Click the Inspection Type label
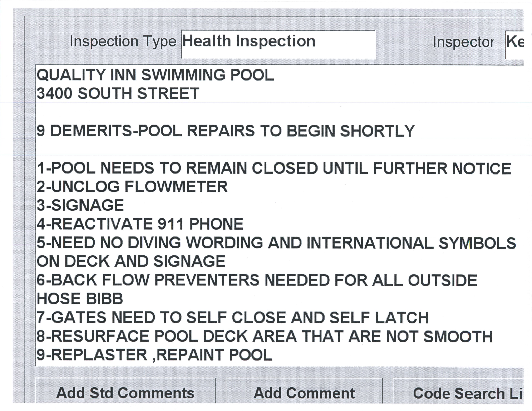This screenshot has width=532, height=411. click(x=123, y=41)
